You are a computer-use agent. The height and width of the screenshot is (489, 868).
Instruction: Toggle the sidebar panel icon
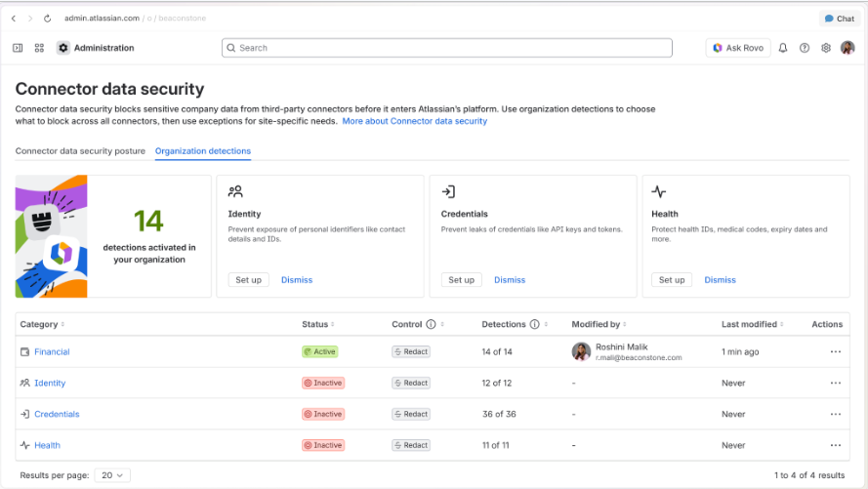click(18, 48)
